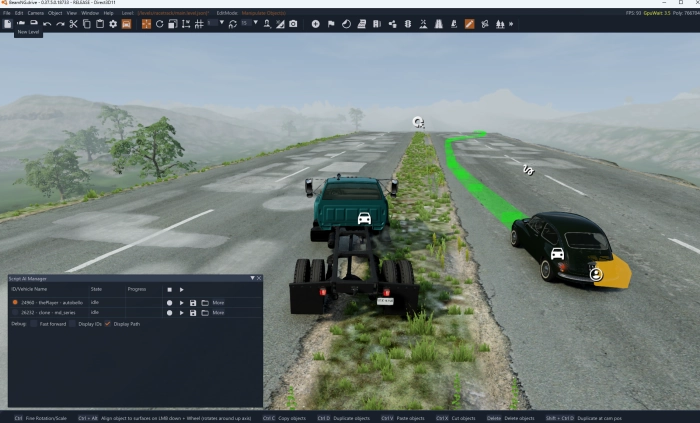Toggle the Display IDs checkbox
Screen dimensions: 700x423
(x=71, y=324)
